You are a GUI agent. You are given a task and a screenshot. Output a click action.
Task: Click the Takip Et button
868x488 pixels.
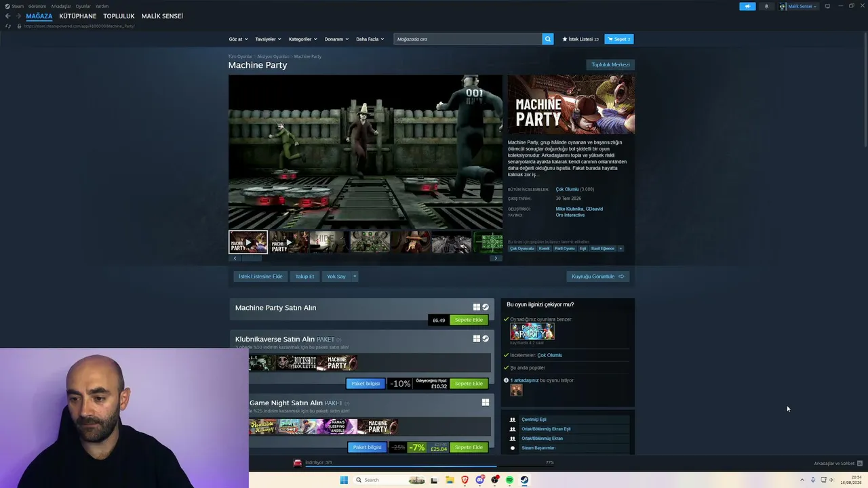point(304,277)
